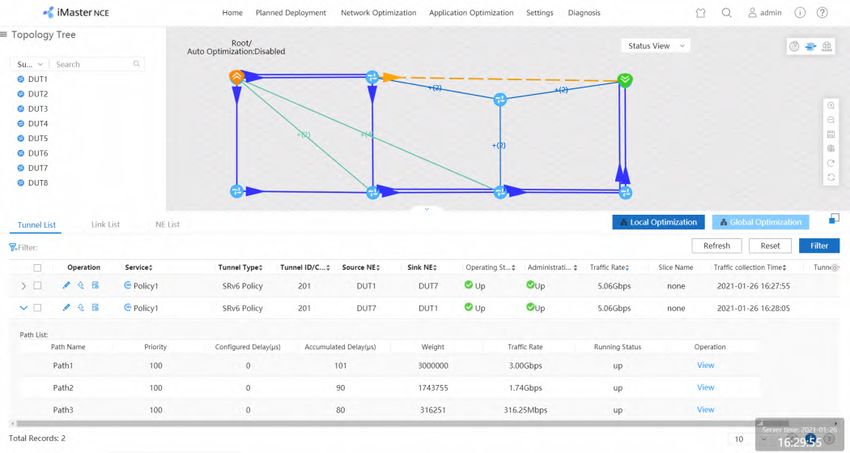Sort by the Service column

coord(138,268)
